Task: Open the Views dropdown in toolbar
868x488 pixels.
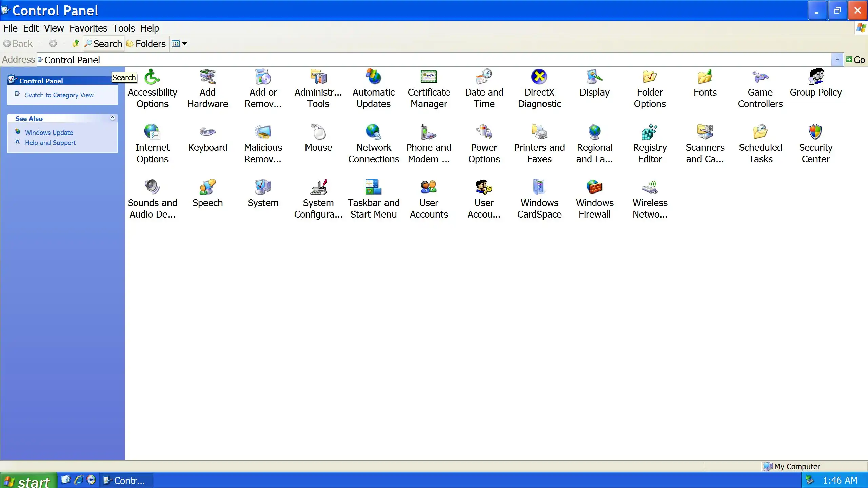Action: tap(180, 44)
